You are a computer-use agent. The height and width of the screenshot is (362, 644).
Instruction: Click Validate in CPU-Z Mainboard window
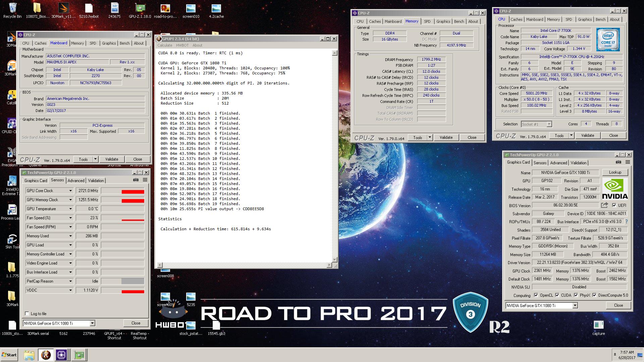112,159
